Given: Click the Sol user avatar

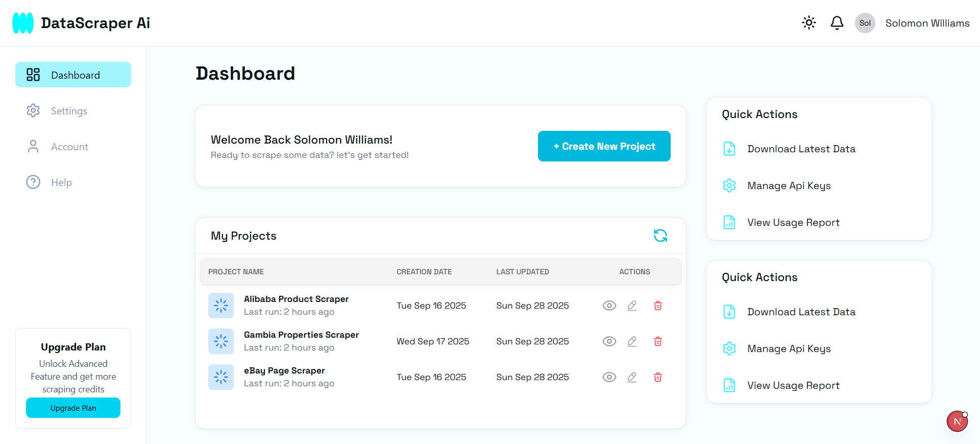Looking at the screenshot, I should (x=865, y=23).
